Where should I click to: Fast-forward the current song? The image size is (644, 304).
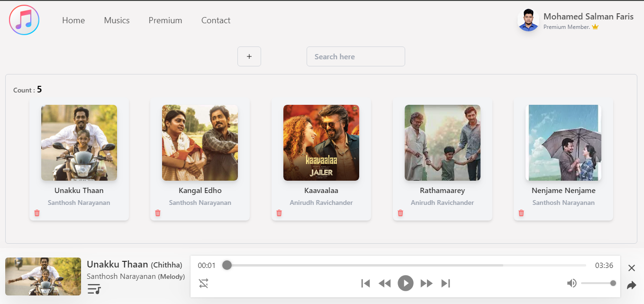tap(426, 284)
